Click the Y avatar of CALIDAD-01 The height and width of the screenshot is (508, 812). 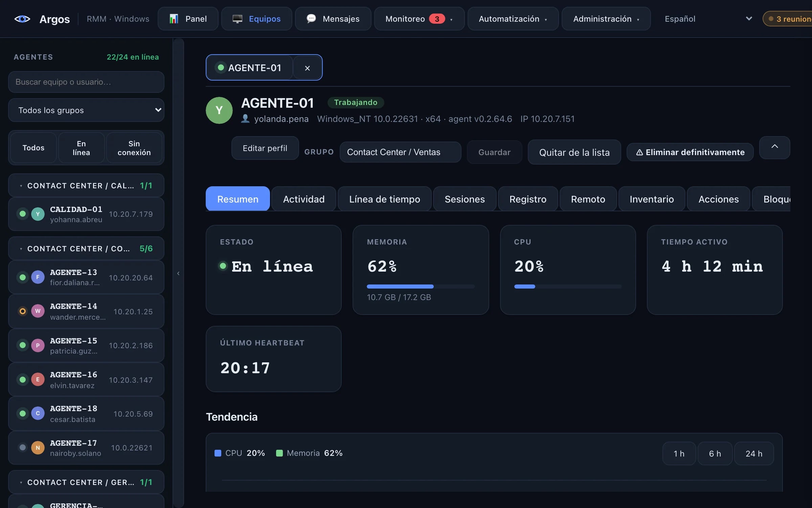[x=38, y=214]
